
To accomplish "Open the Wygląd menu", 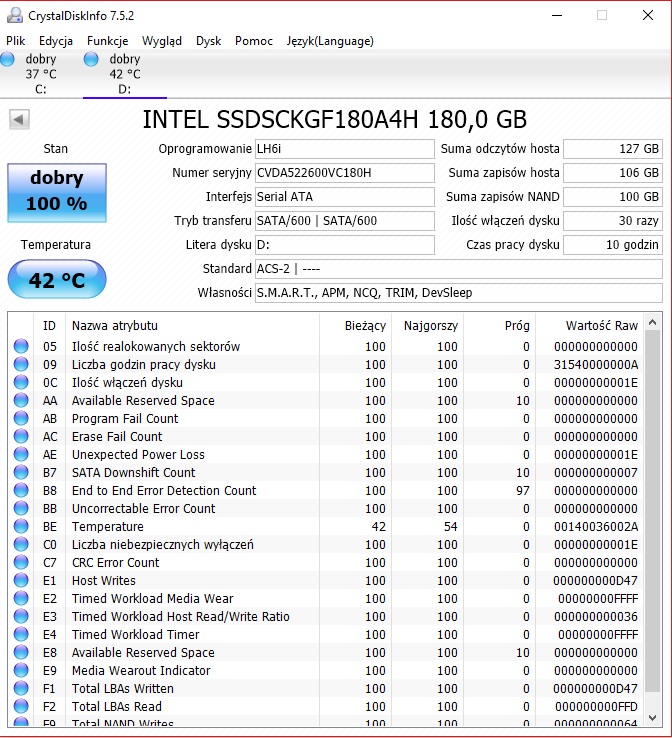I will (161, 41).
